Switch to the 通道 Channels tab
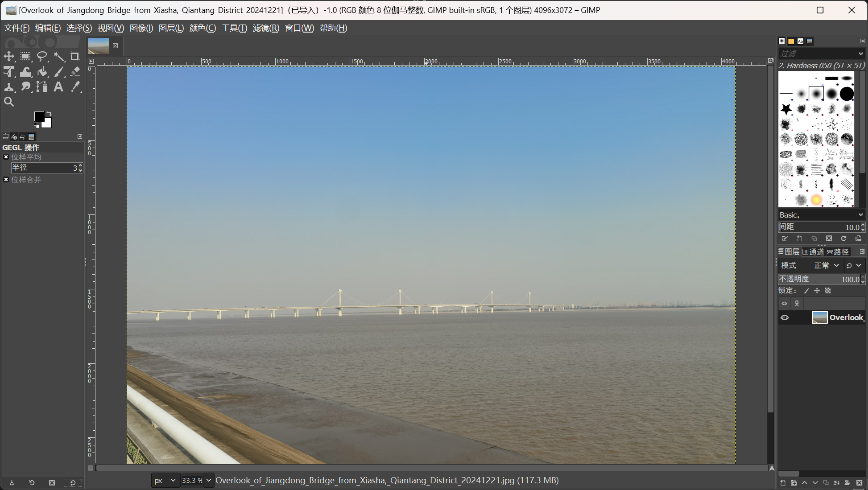This screenshot has width=868, height=490. (813, 252)
